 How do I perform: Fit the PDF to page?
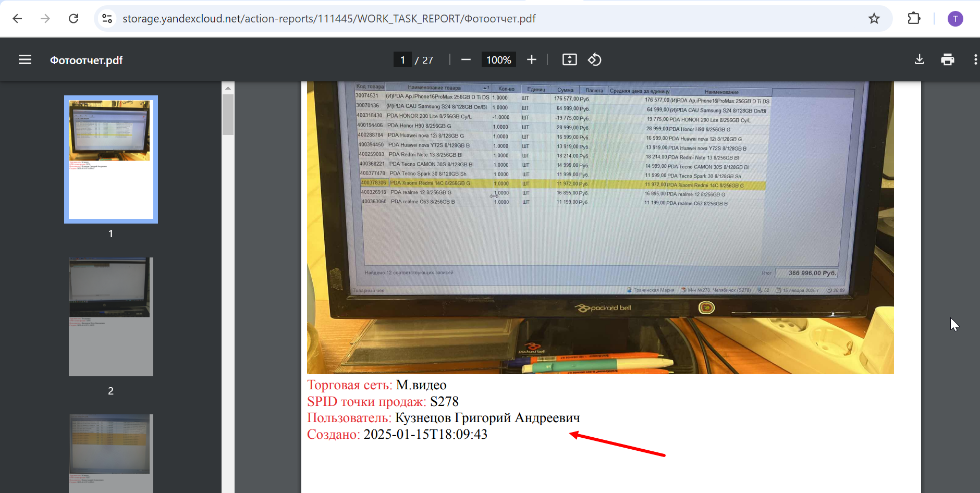pos(570,60)
